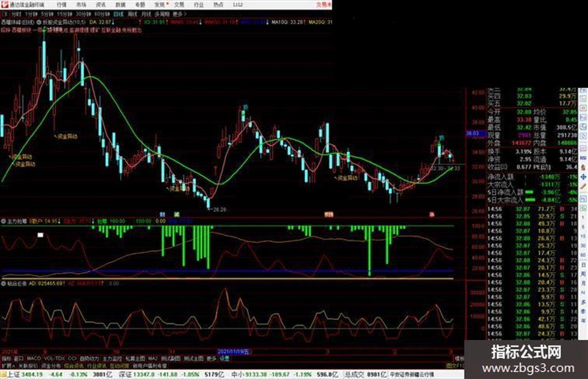Switch to 15分钟 period
Screen dimensions: 588x379
click(x=64, y=14)
